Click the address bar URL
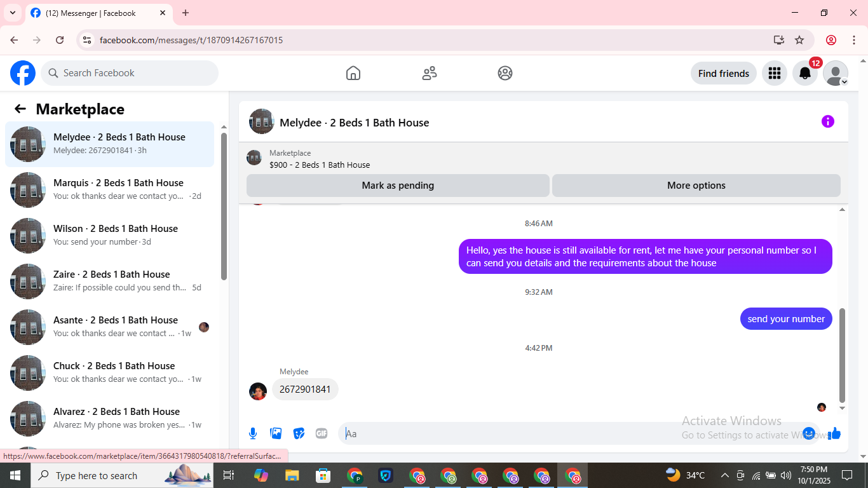The height and width of the screenshot is (488, 868). point(191,40)
